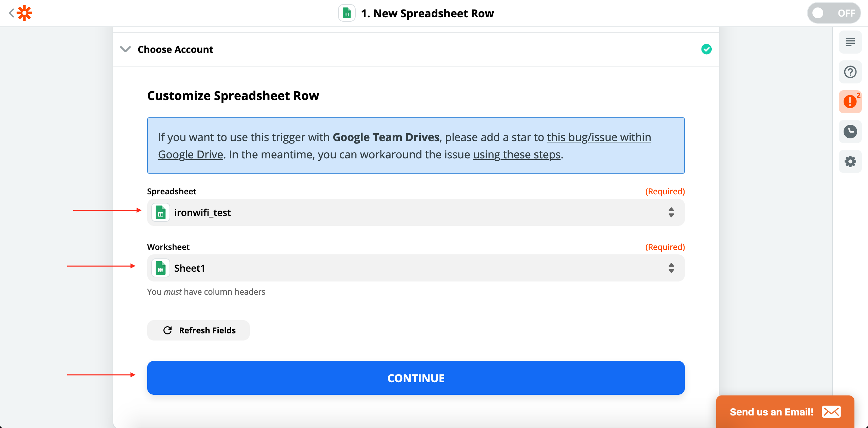Open the notes panel in the right sidebar
This screenshot has height=428, width=868.
click(850, 42)
